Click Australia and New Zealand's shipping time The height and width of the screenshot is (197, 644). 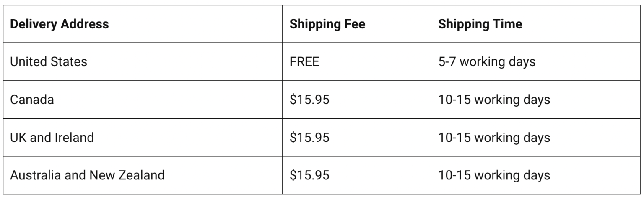pos(494,175)
